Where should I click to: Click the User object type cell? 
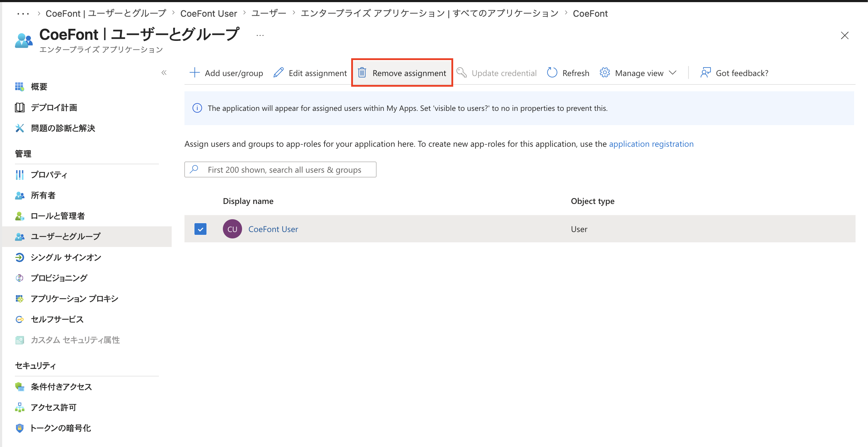pyautogui.click(x=579, y=229)
